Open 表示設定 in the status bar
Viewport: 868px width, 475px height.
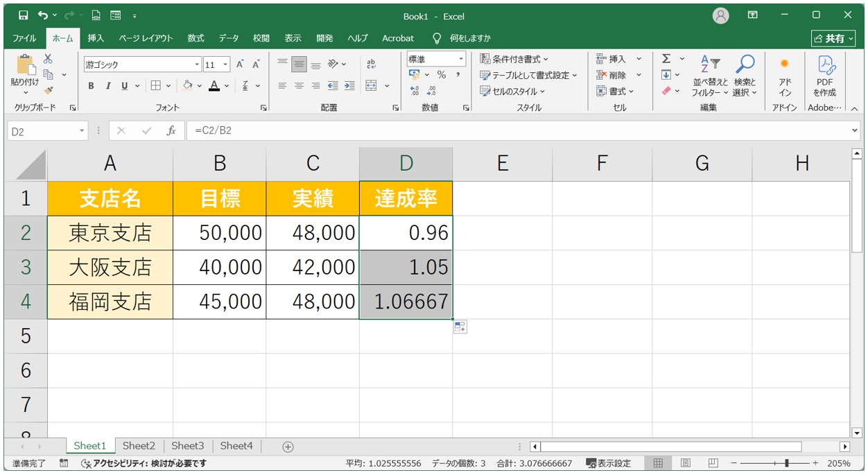click(x=609, y=463)
